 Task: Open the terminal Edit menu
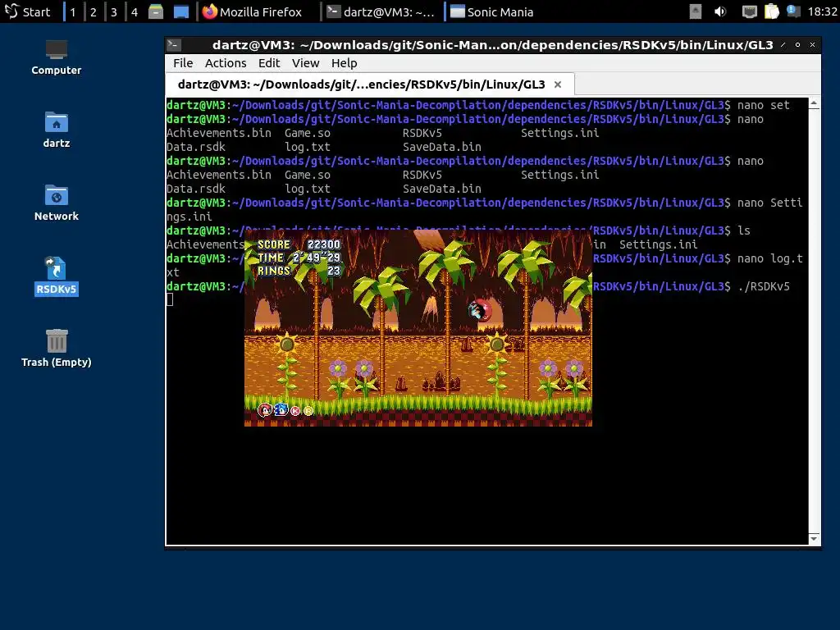click(269, 63)
